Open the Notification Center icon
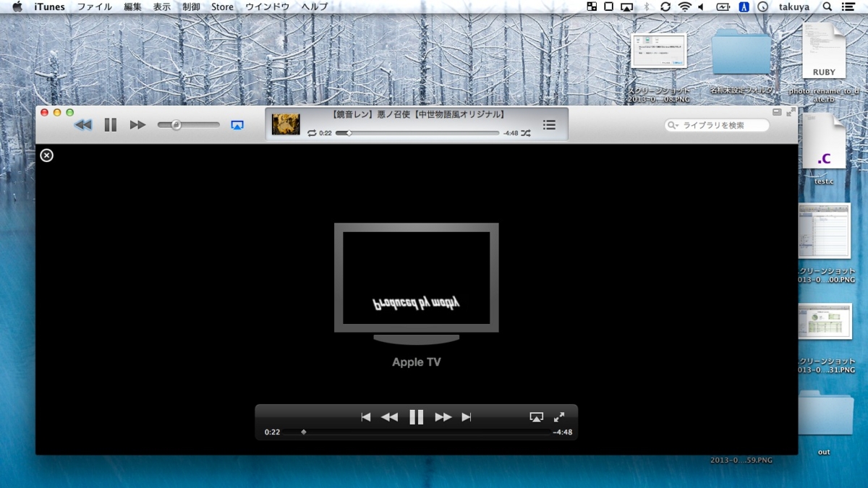Viewport: 868px width, 488px height. click(849, 7)
